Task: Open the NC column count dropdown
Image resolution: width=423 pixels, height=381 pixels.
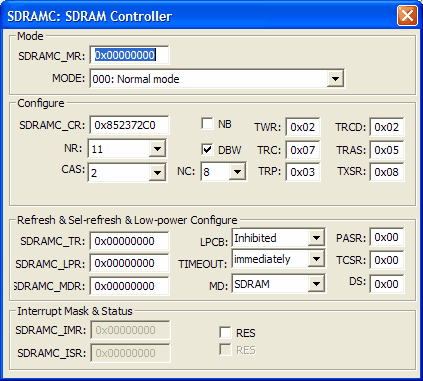Action: [237, 172]
